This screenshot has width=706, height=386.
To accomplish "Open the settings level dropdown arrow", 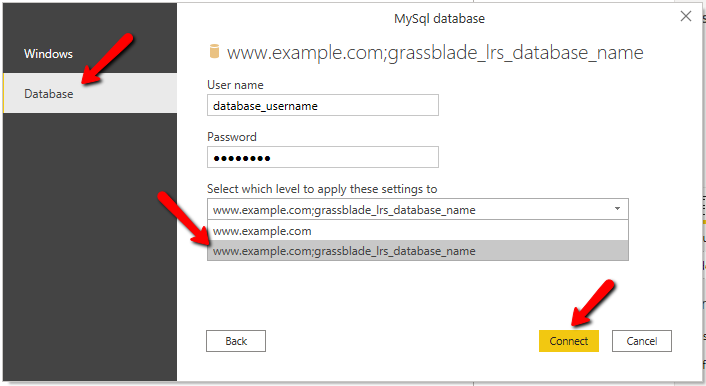I will 617,209.
